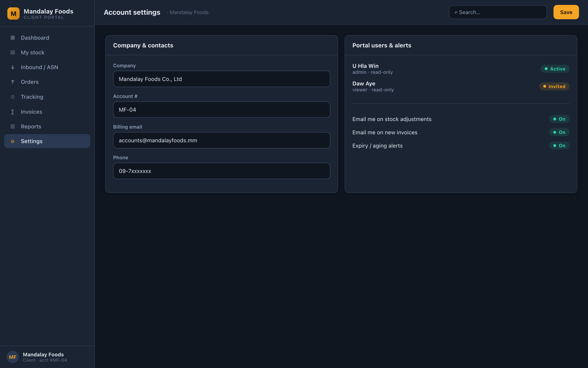Image resolution: width=588 pixels, height=368 pixels.
Task: Click into the Company name field
Action: (222, 79)
